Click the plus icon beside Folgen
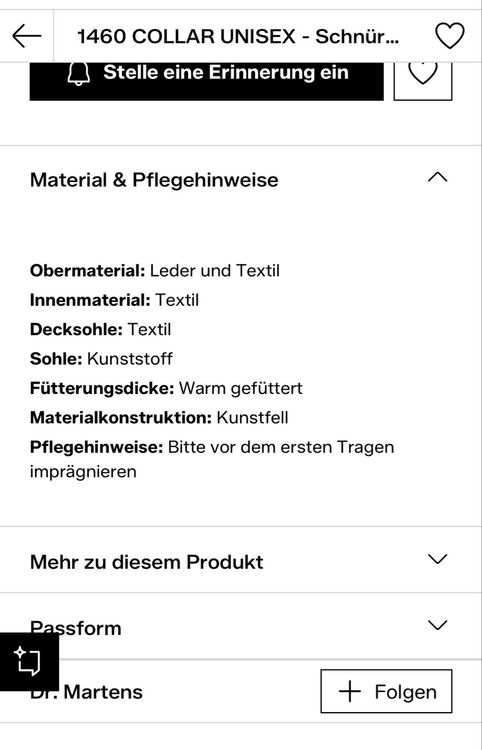The image size is (482, 750). pyautogui.click(x=350, y=692)
